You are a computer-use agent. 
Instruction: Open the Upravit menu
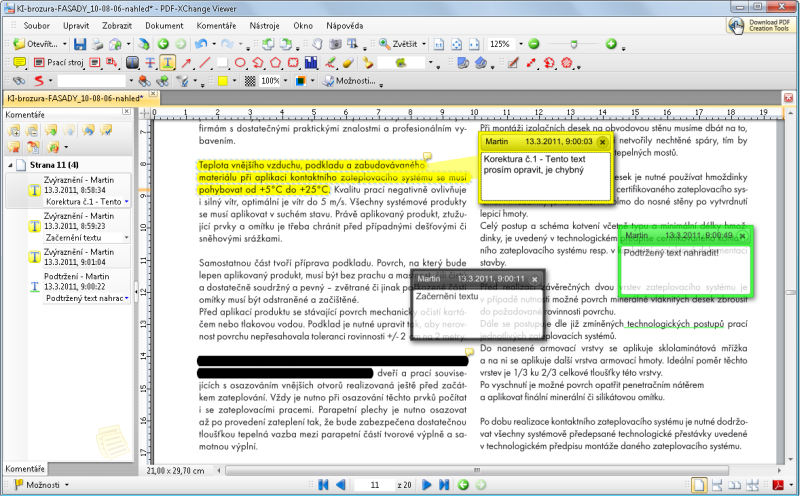point(76,26)
